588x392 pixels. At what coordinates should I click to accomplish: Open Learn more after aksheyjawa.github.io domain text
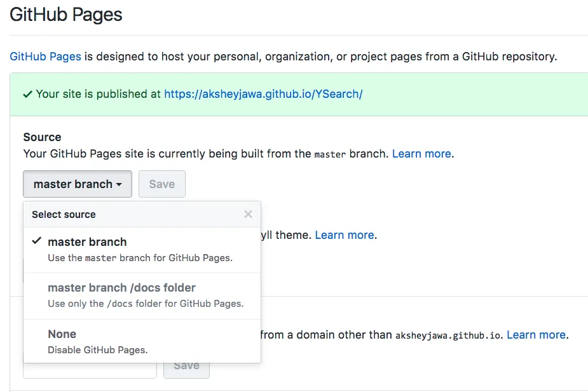pos(536,335)
